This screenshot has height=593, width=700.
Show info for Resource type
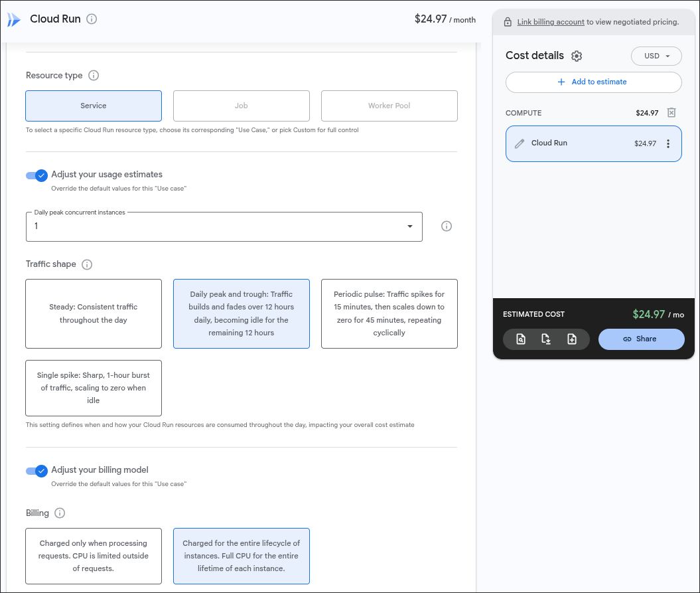[94, 76]
